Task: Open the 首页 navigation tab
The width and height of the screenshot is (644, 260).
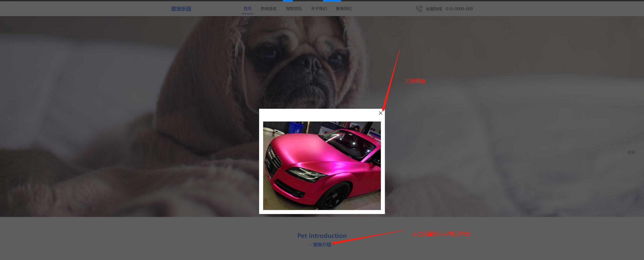Action: pyautogui.click(x=248, y=9)
